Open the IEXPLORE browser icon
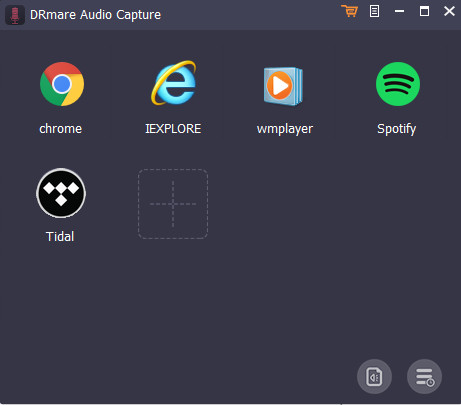The height and width of the screenshot is (405, 461). tap(173, 83)
